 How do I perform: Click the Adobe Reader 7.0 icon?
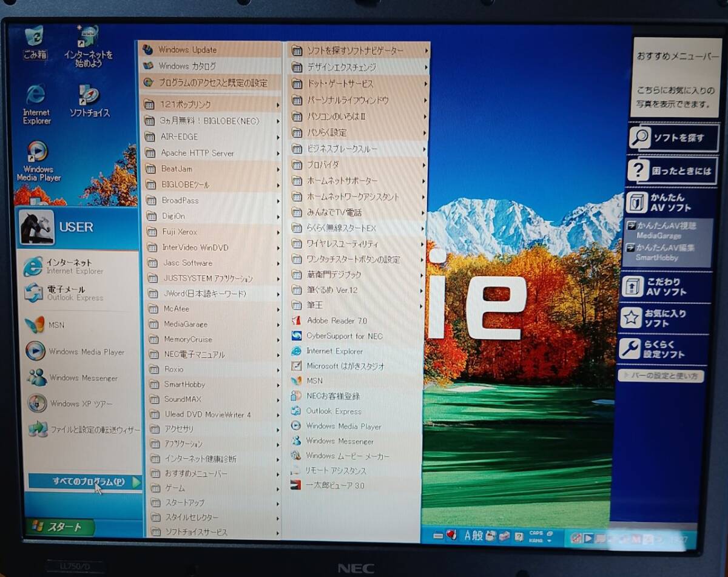pos(296,320)
